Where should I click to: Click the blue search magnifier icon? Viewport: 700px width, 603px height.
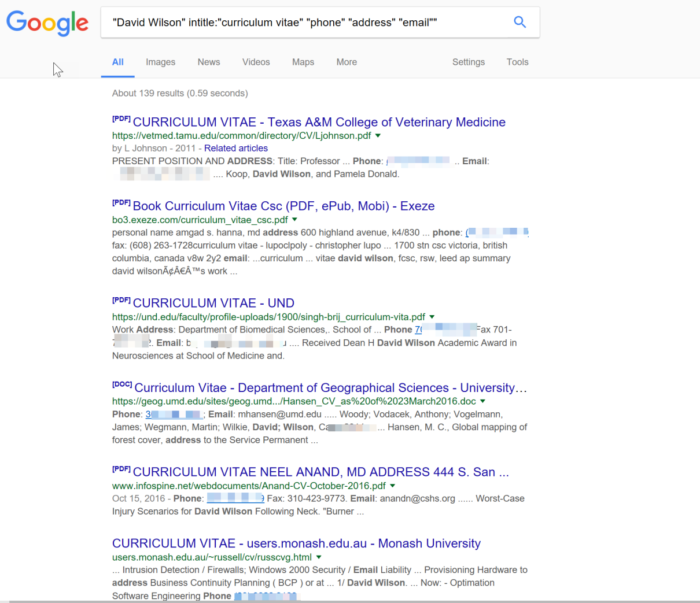(x=520, y=22)
